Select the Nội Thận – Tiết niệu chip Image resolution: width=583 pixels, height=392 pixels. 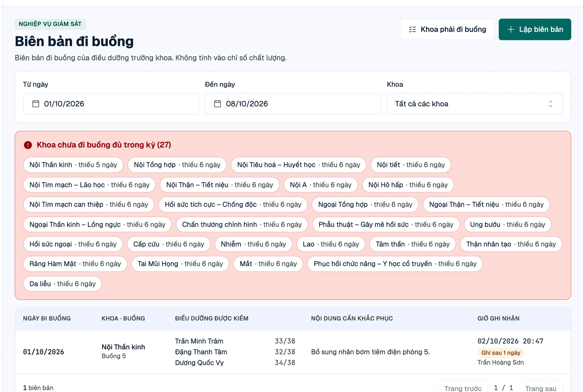point(220,185)
